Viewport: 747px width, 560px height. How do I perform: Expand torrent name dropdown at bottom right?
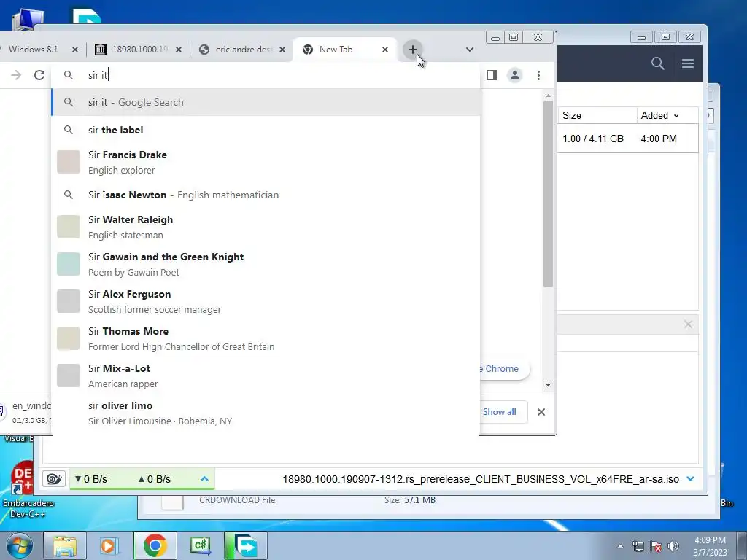pos(690,479)
